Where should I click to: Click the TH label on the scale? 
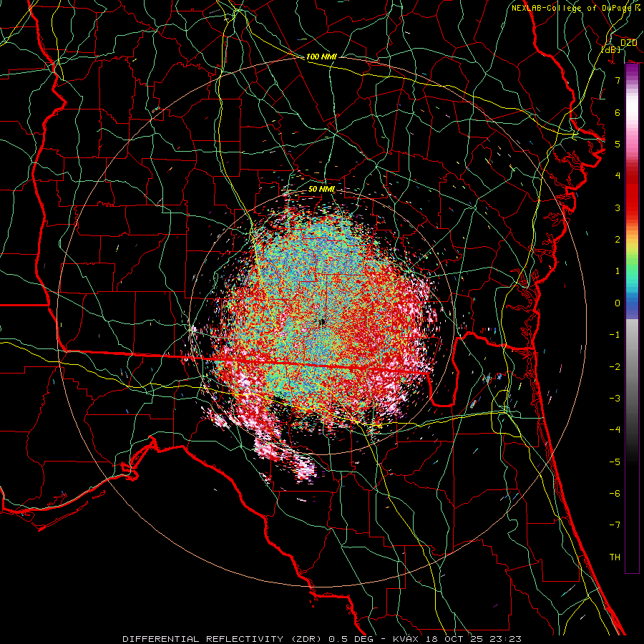(x=615, y=557)
